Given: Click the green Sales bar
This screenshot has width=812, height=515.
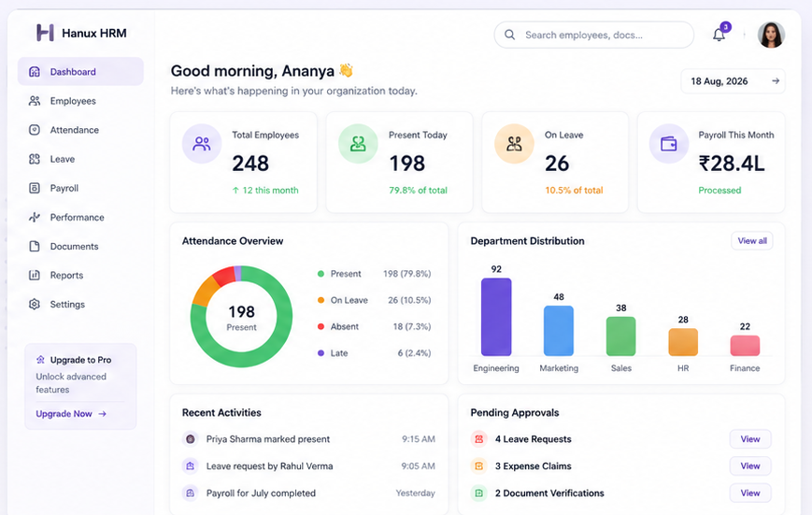Looking at the screenshot, I should coord(620,336).
